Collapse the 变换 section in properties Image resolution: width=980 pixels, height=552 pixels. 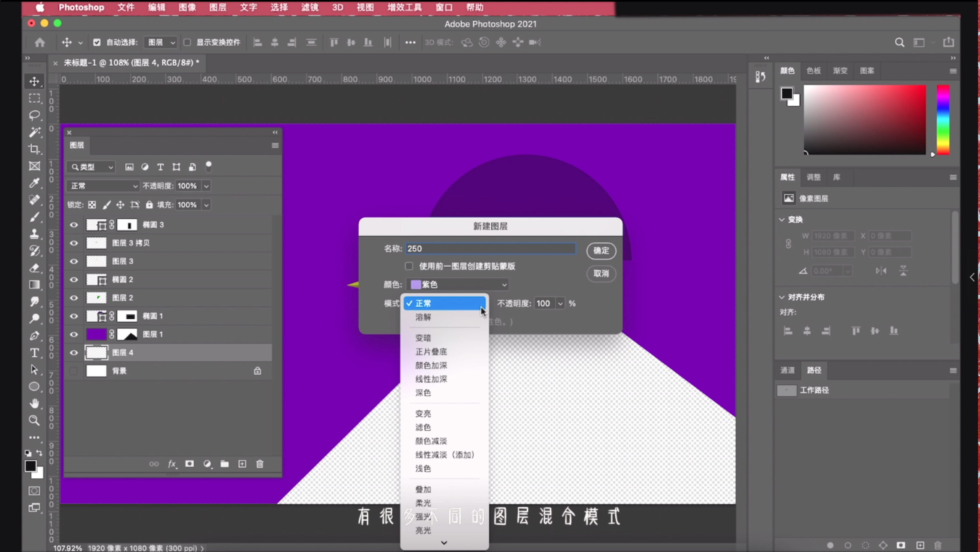782,220
